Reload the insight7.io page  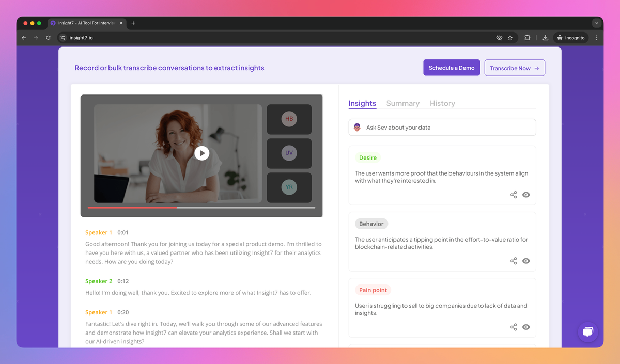49,38
